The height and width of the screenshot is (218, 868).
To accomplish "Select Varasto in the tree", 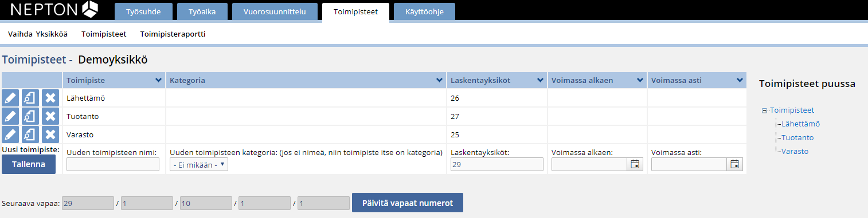I will (x=795, y=151).
